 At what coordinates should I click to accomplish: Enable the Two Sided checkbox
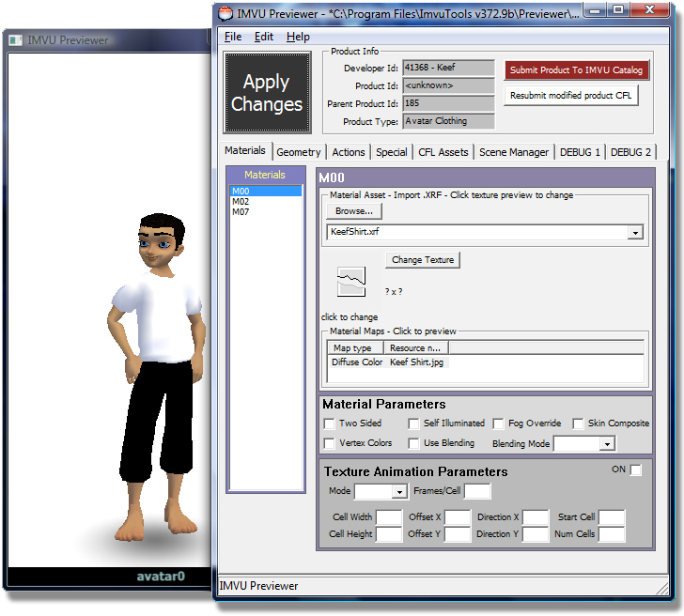point(330,423)
